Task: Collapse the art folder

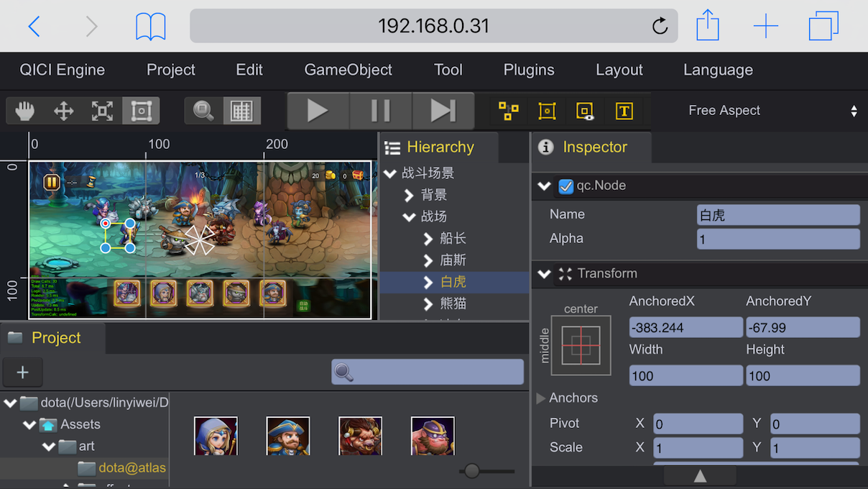Action: [x=48, y=447]
